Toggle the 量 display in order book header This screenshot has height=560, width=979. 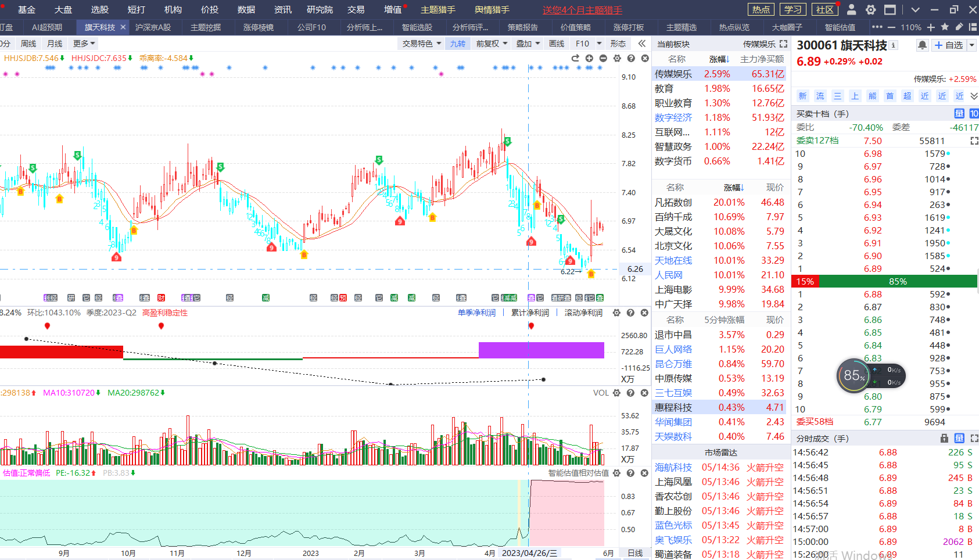(959, 113)
